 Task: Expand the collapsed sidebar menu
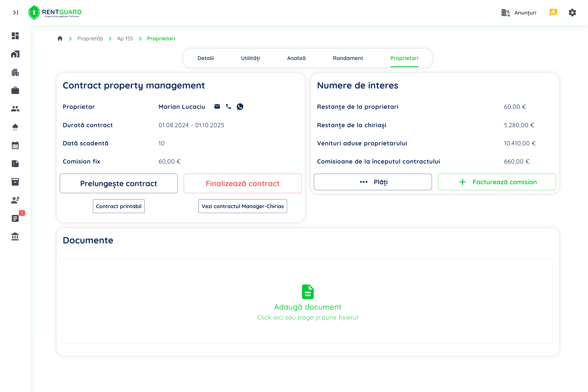15,12
